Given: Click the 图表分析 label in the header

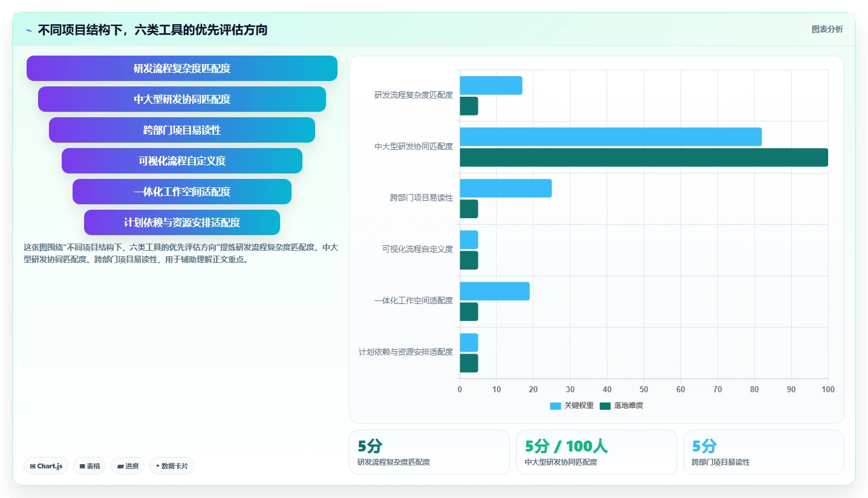Looking at the screenshot, I should 827,30.
